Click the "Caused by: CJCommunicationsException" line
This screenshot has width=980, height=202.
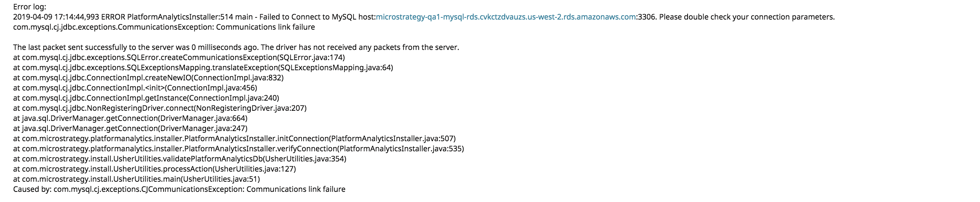coord(179,189)
